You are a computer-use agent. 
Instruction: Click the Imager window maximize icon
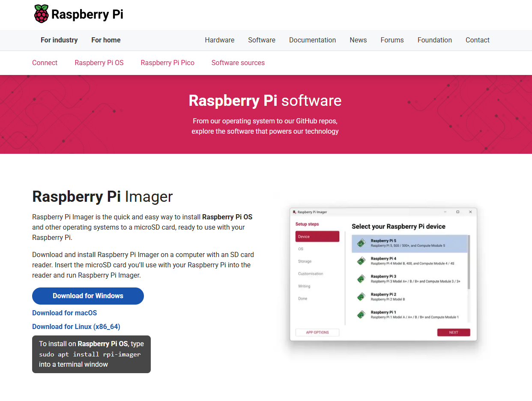(x=457, y=212)
